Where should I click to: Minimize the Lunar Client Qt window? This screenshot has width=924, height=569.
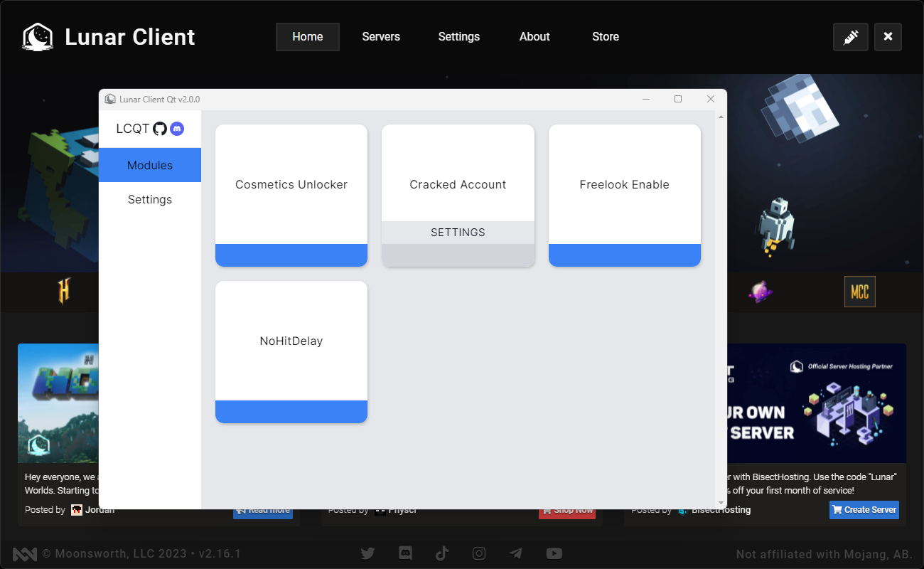646,99
